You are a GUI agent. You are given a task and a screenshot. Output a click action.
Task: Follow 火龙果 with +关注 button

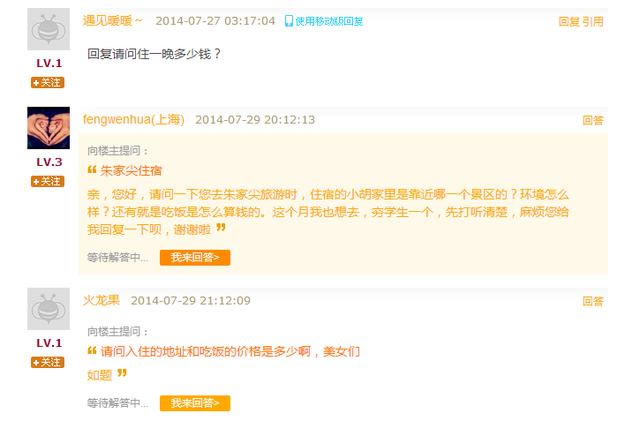pos(48,362)
